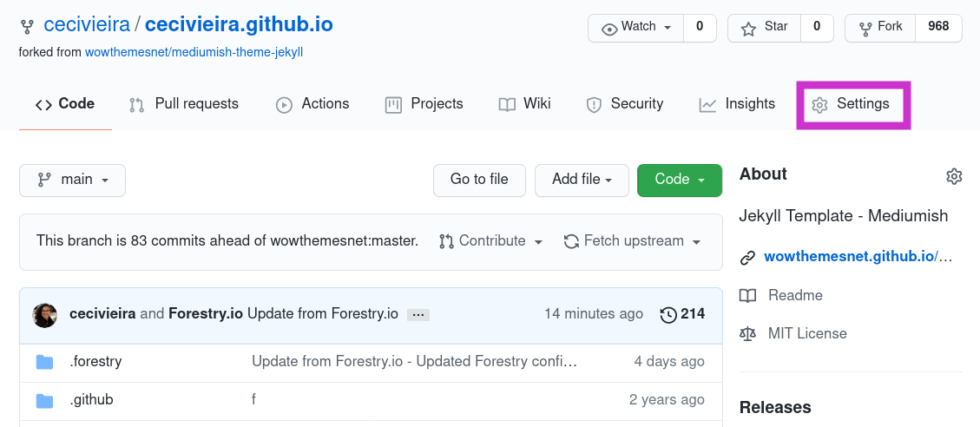Screen dimensions: 980x427
Task: Click the MIT License scales icon
Action: click(747, 333)
